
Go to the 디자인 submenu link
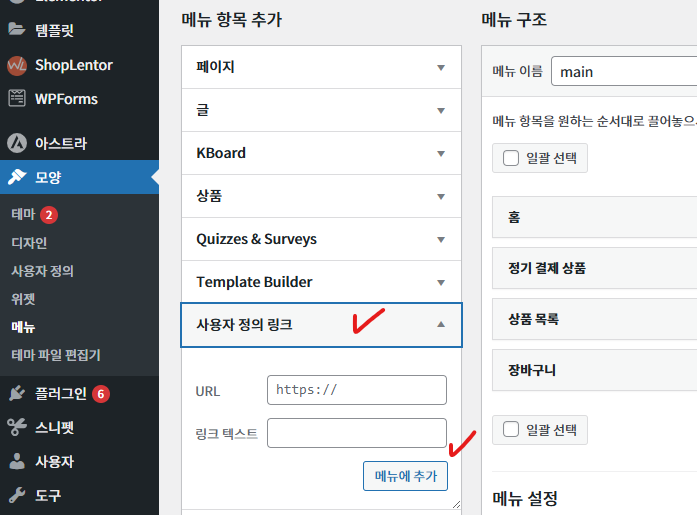29,243
